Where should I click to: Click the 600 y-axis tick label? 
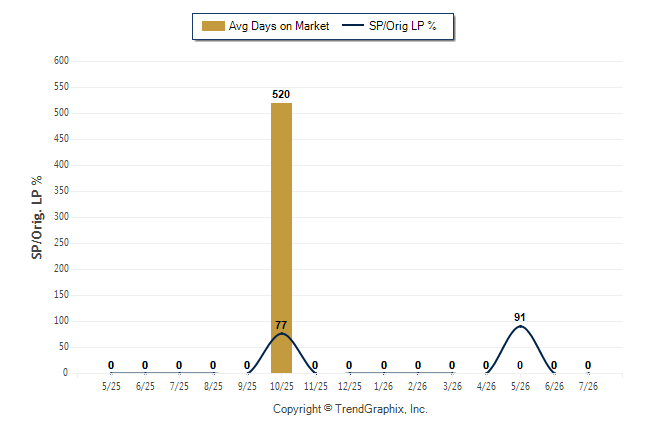coord(61,61)
